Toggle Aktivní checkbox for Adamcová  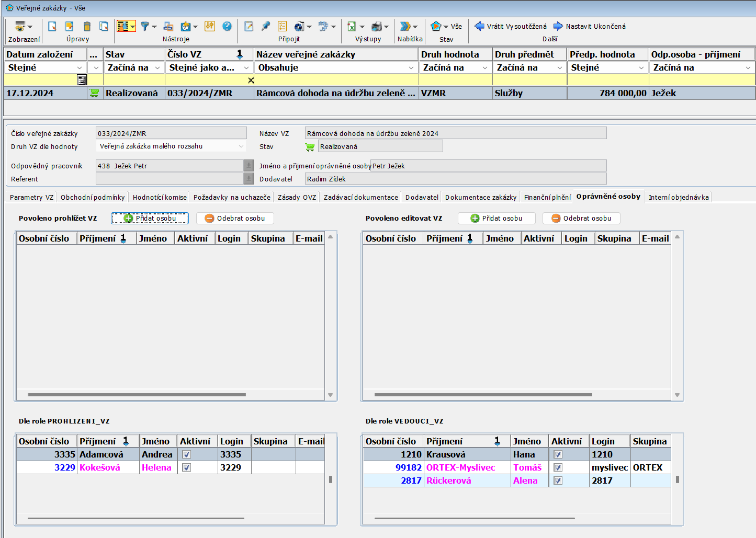coord(186,455)
